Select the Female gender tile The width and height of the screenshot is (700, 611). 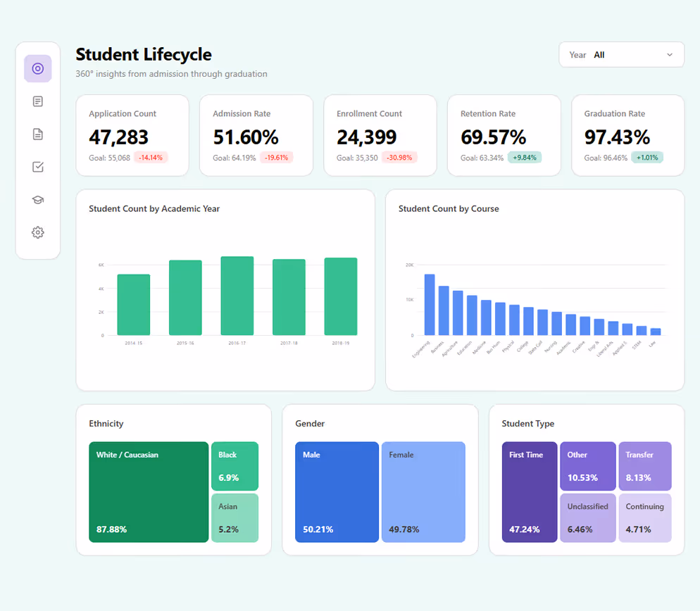(x=424, y=492)
